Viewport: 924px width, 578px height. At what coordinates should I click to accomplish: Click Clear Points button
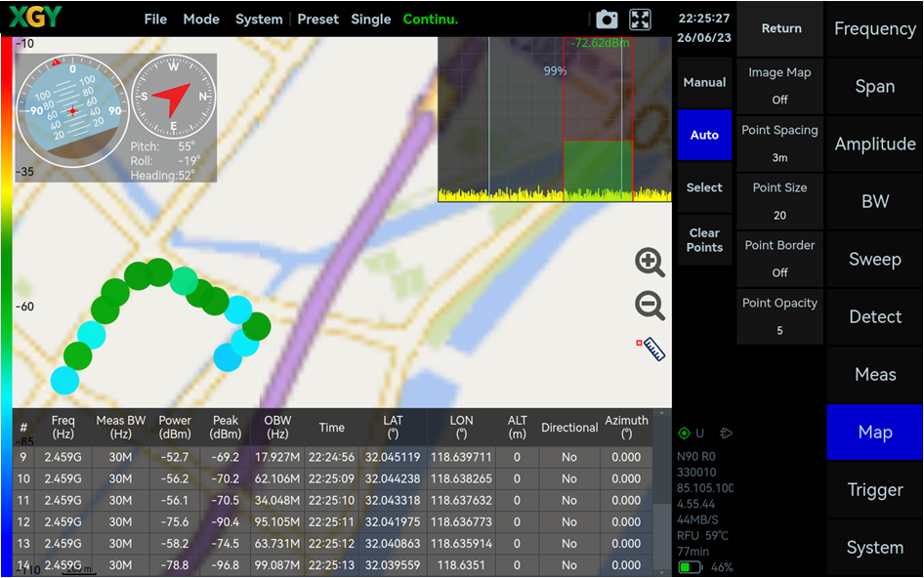click(704, 240)
